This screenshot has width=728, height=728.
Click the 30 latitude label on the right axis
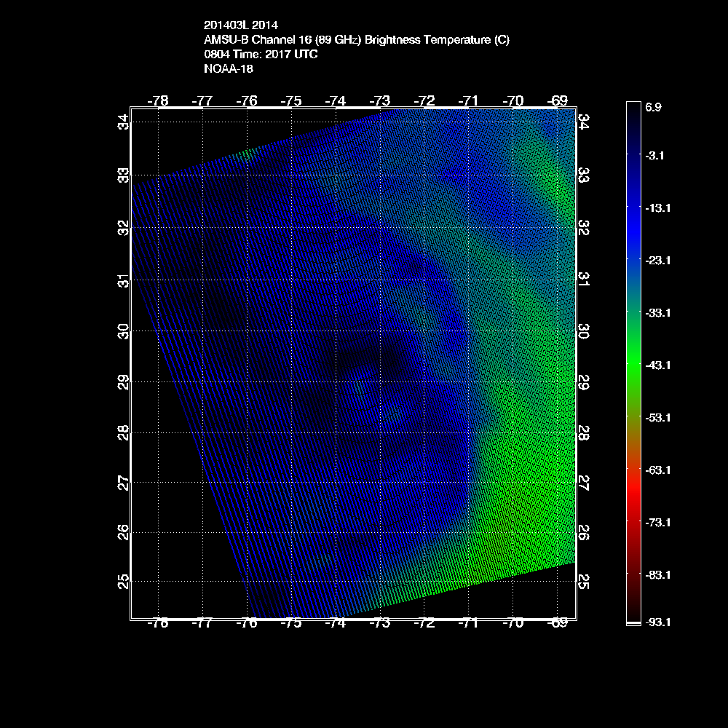[x=583, y=331]
